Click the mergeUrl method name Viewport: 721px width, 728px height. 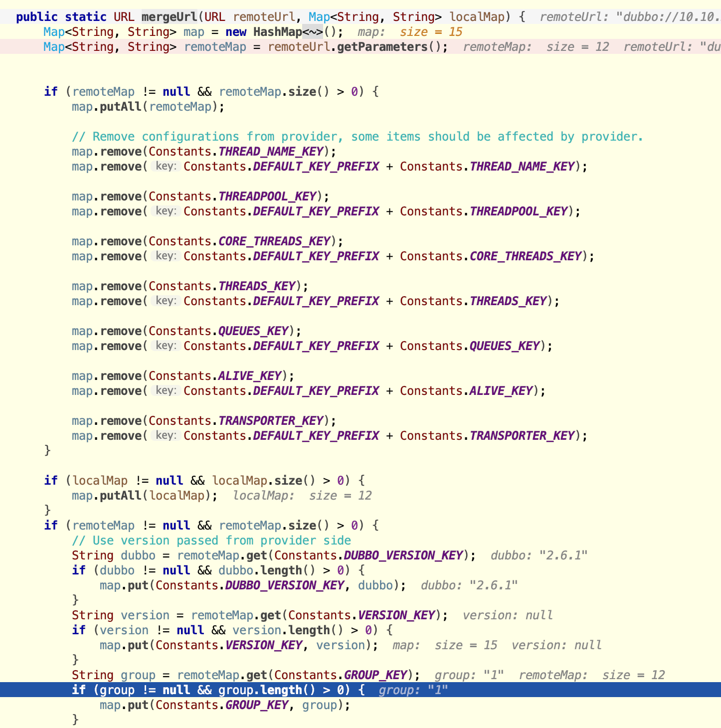pyautogui.click(x=169, y=17)
